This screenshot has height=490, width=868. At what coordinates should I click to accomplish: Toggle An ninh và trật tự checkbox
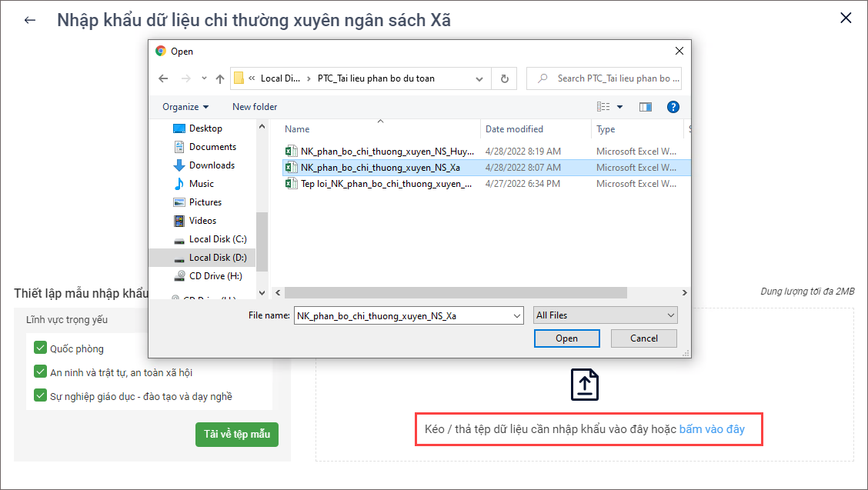41,372
